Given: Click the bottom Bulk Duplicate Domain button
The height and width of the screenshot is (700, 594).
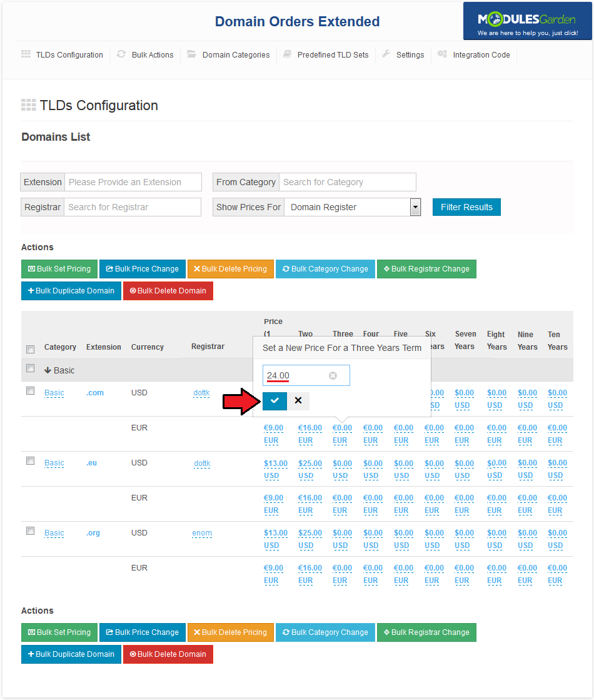Looking at the screenshot, I should point(71,654).
